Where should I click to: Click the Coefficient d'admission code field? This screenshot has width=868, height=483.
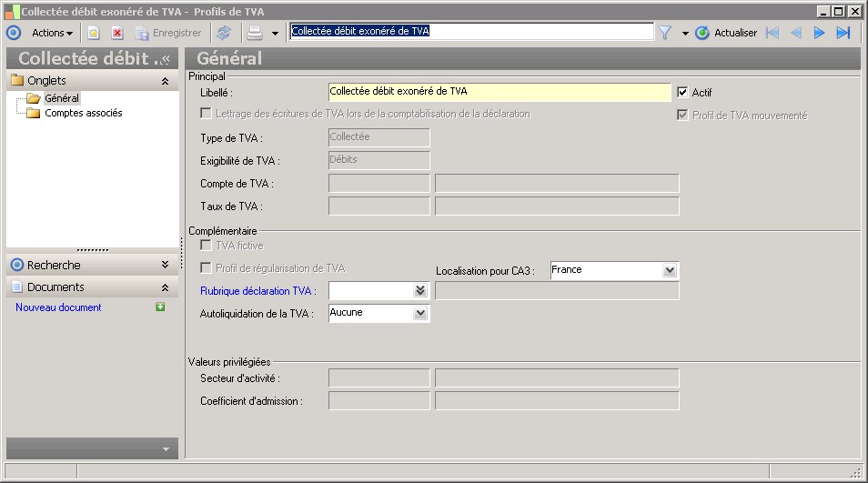click(379, 400)
